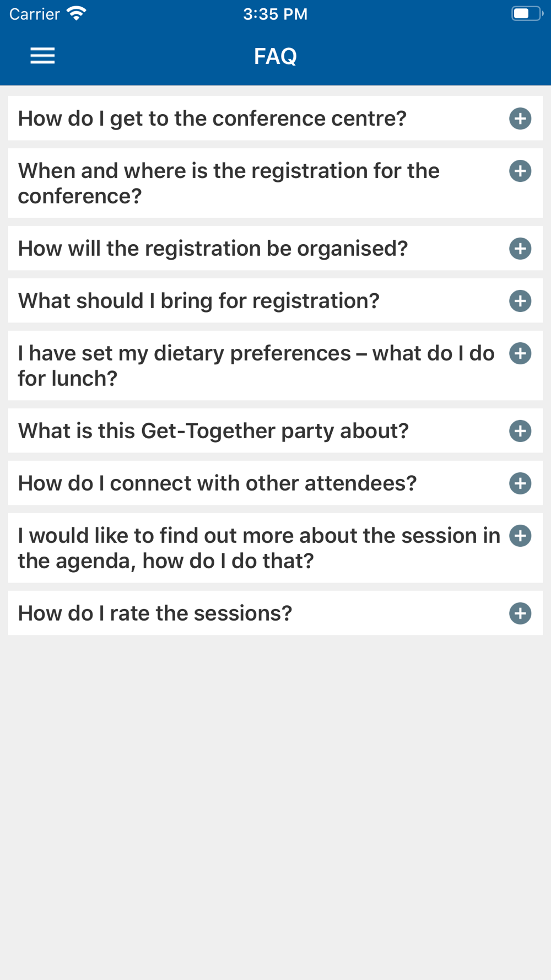The width and height of the screenshot is (551, 980).
Task: Expand plus icon for conference centre directions
Action: coord(520,119)
